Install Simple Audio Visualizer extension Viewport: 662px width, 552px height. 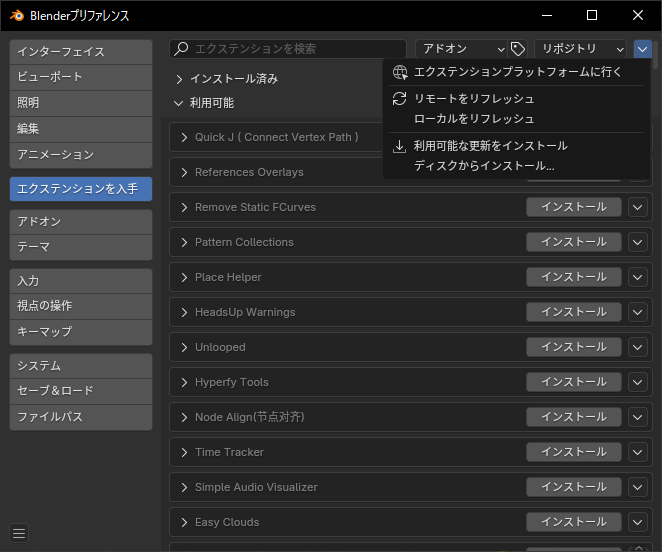574,487
